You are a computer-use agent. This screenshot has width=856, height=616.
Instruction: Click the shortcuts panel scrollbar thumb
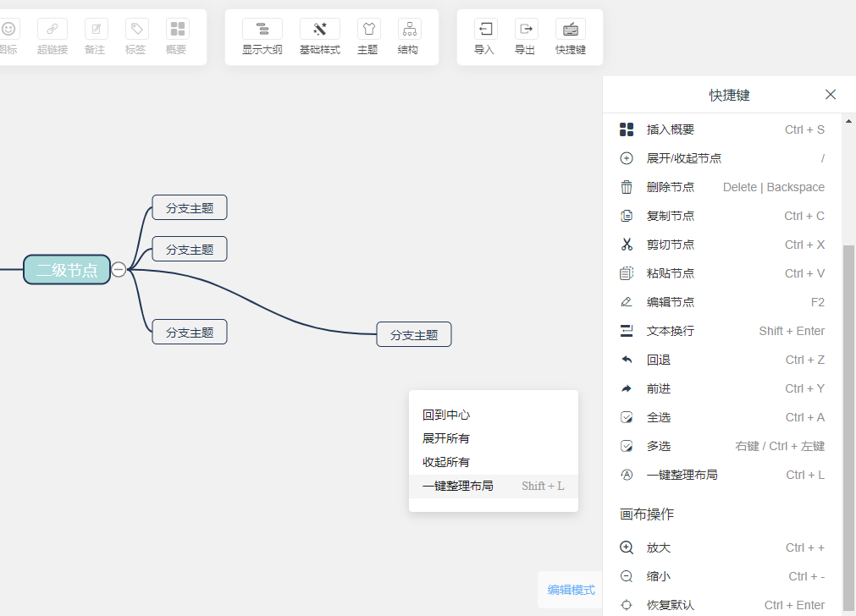click(848, 428)
